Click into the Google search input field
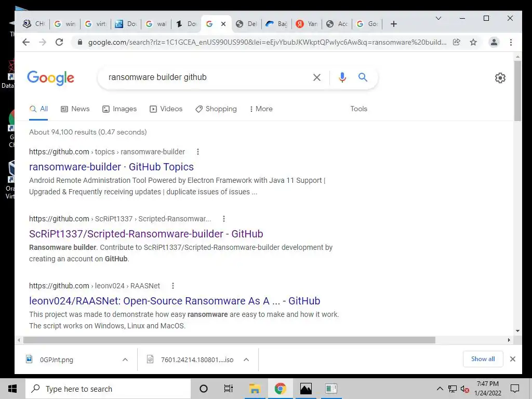 (206, 77)
